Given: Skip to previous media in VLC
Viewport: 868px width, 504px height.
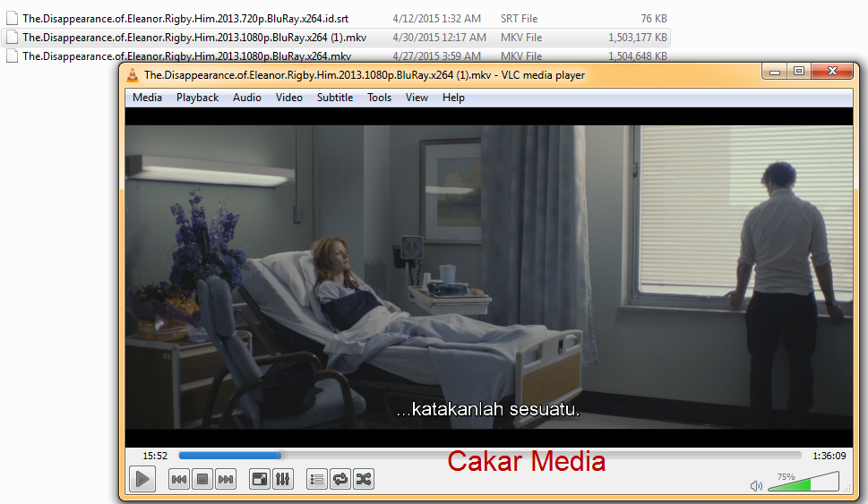Looking at the screenshot, I should click(x=179, y=479).
